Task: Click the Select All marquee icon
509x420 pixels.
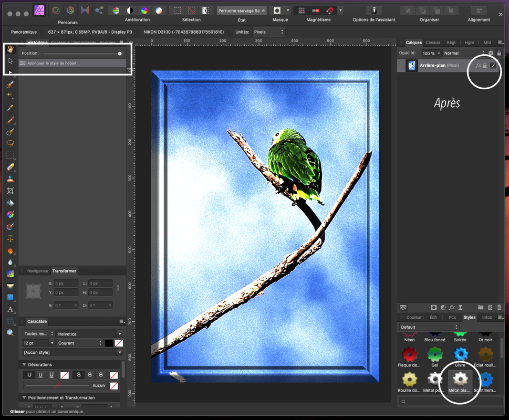Action: [x=177, y=10]
